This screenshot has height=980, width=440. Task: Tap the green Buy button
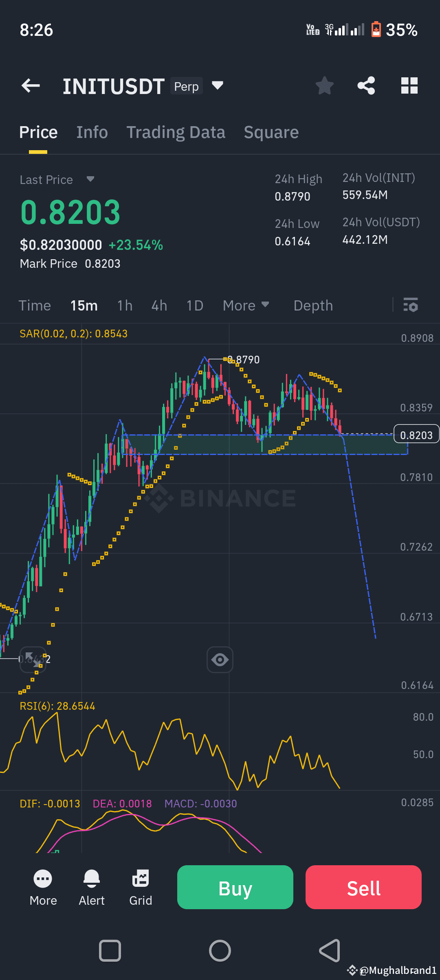coord(235,887)
